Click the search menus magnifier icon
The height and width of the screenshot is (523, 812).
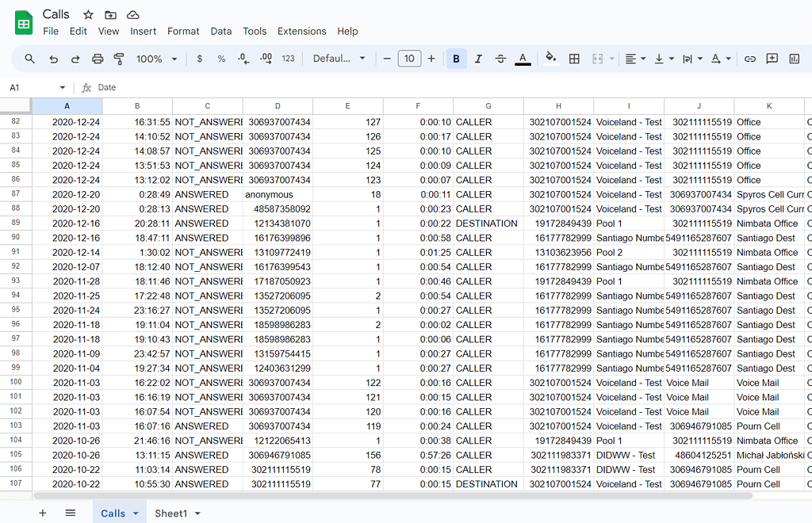29,59
